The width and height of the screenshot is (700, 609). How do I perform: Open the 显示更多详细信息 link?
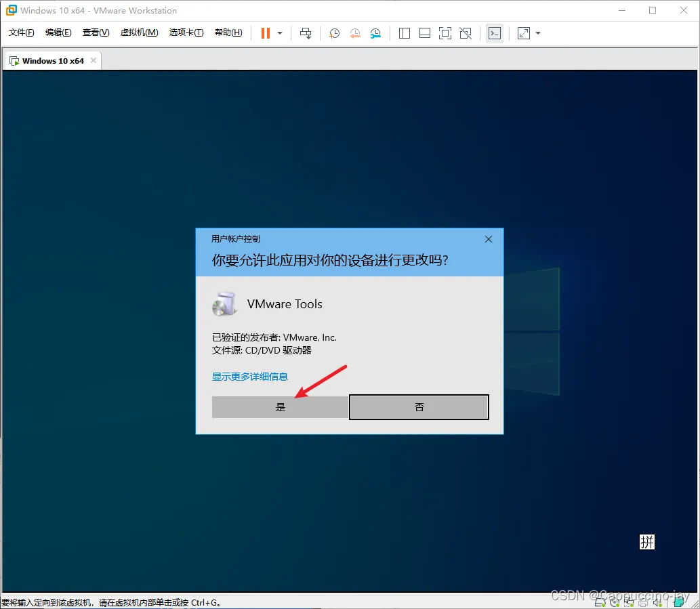click(250, 377)
